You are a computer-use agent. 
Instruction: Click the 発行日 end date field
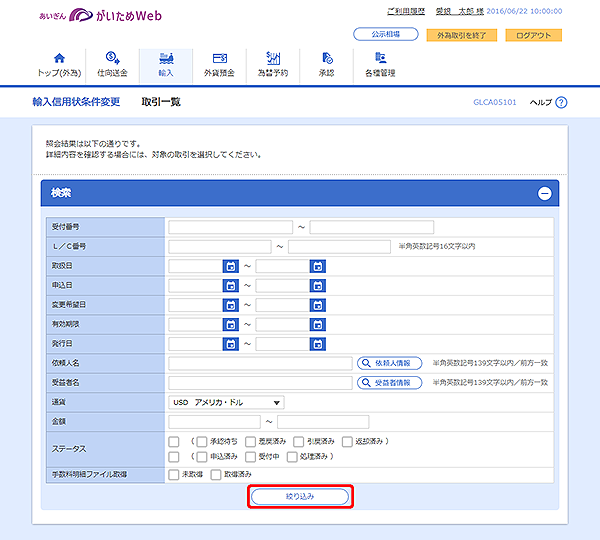pyautogui.click(x=283, y=344)
